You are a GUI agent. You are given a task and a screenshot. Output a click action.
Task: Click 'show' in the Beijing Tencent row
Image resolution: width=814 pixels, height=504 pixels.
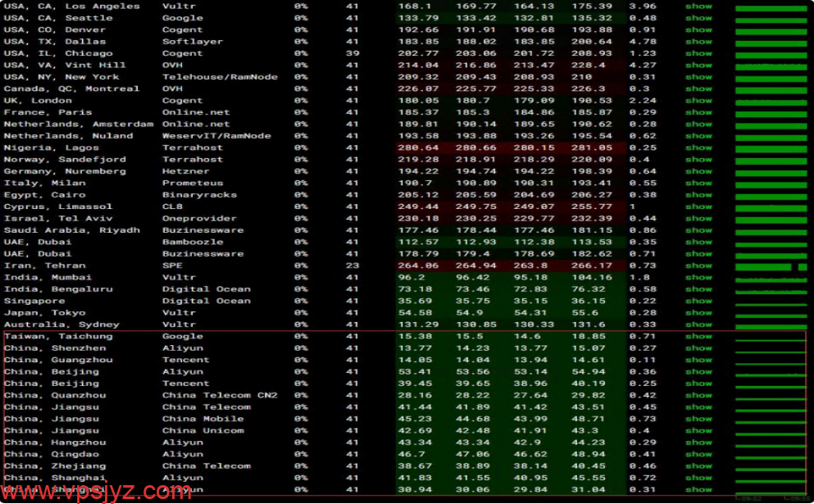pyautogui.click(x=698, y=384)
